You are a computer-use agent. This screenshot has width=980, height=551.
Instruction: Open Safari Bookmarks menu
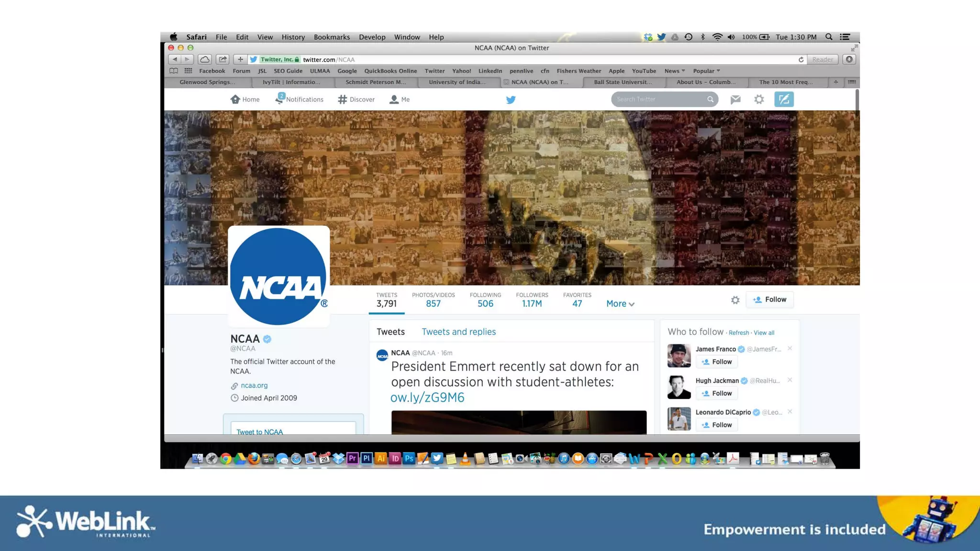pyautogui.click(x=332, y=37)
